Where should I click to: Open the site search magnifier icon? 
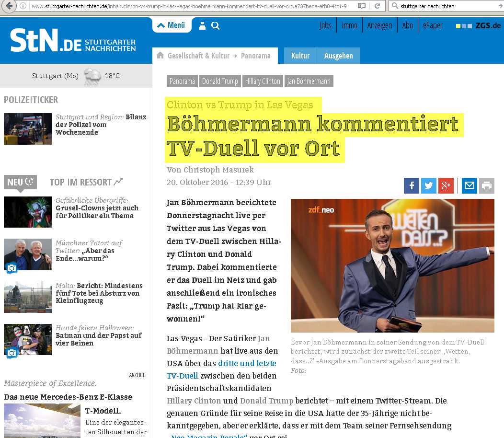(x=216, y=26)
